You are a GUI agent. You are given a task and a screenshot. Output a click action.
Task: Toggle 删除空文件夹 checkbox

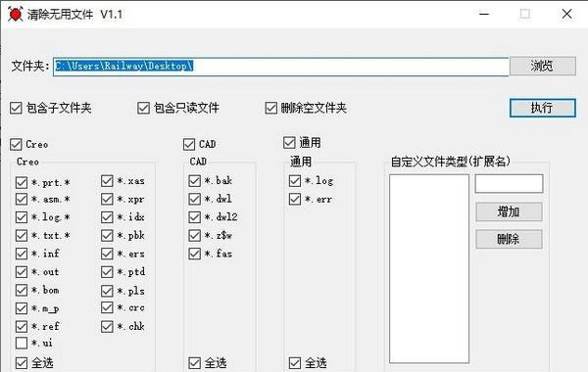[270, 108]
